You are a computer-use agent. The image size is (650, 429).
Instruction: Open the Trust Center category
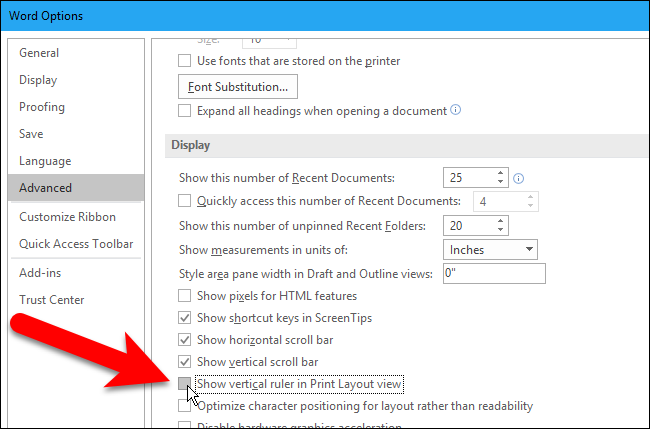(x=51, y=300)
